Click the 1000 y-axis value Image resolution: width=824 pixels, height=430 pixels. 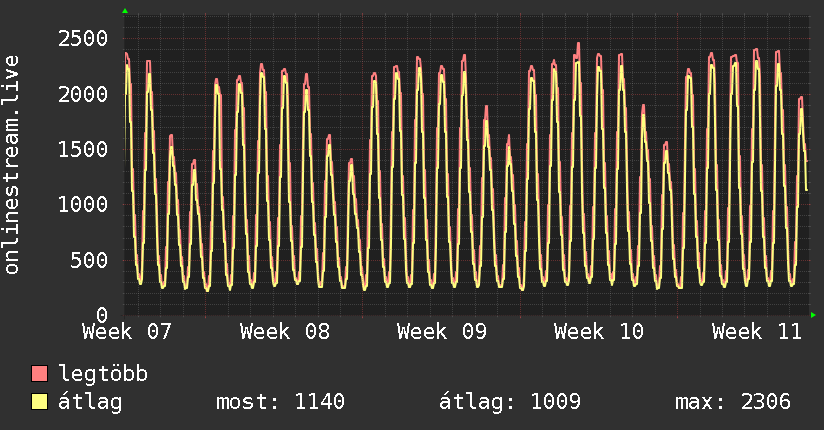pos(83,204)
